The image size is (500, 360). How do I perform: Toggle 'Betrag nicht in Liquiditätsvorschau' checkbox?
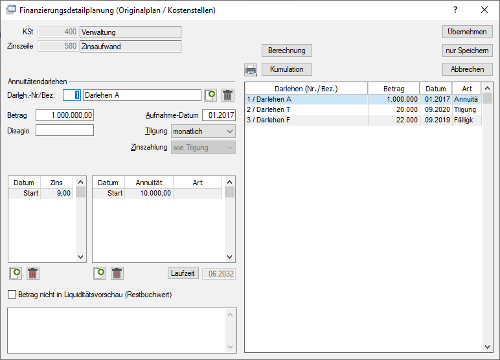(x=12, y=294)
